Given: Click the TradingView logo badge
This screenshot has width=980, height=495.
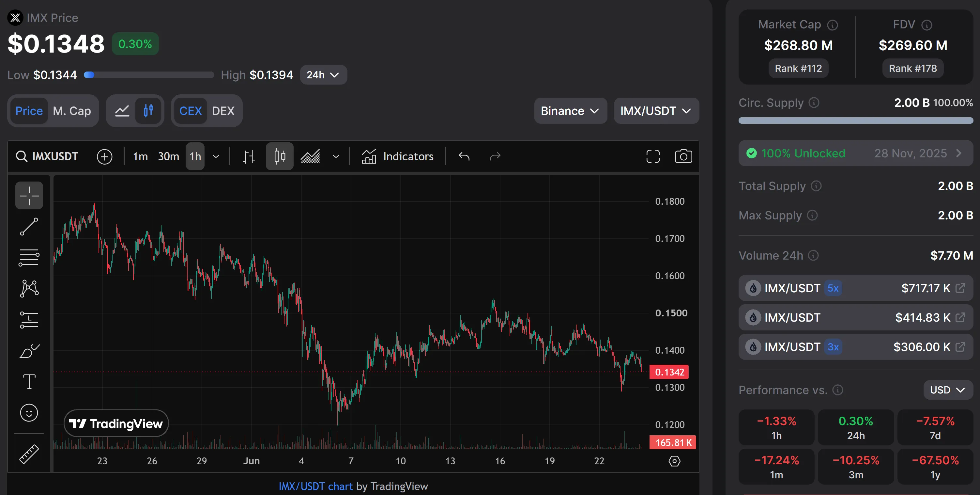Looking at the screenshot, I should point(116,423).
